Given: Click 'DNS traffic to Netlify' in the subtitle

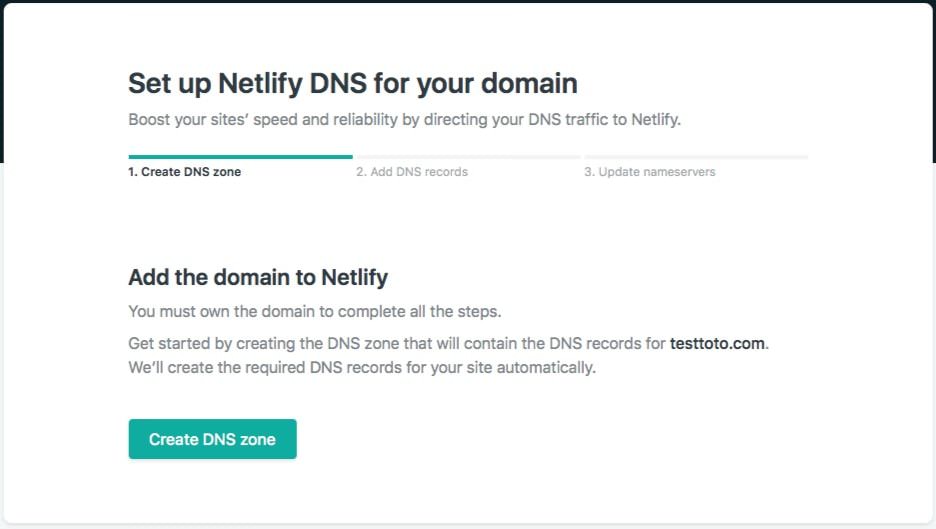Looking at the screenshot, I should (x=606, y=120).
